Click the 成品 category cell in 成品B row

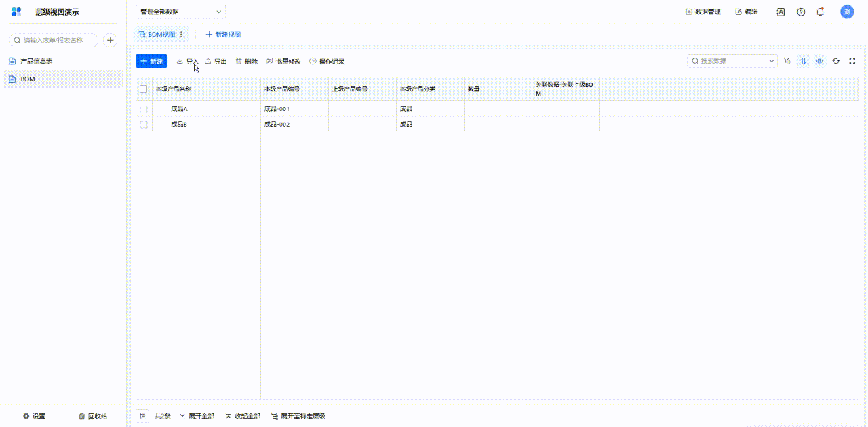click(x=430, y=125)
